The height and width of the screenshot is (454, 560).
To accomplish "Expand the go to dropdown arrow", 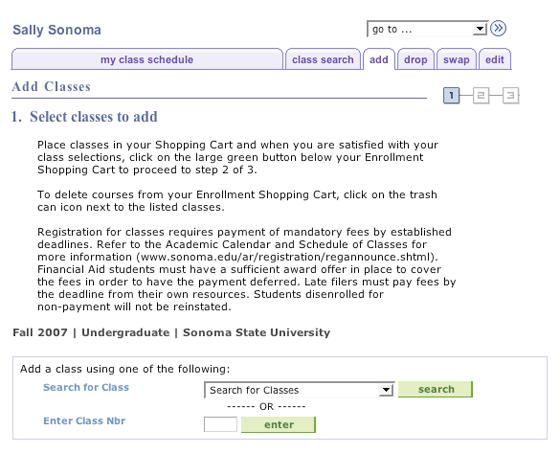I will 480,29.
